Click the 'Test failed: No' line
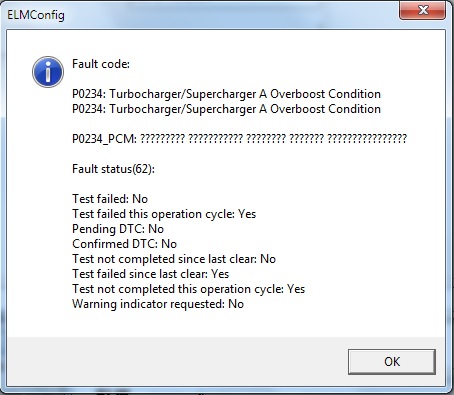 [110, 199]
